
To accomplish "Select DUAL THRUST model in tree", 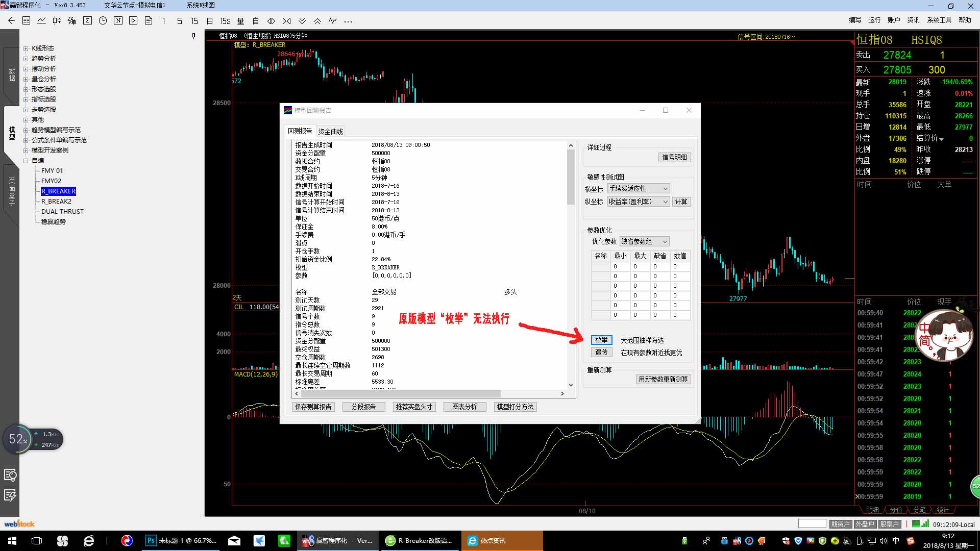I will click(x=62, y=212).
